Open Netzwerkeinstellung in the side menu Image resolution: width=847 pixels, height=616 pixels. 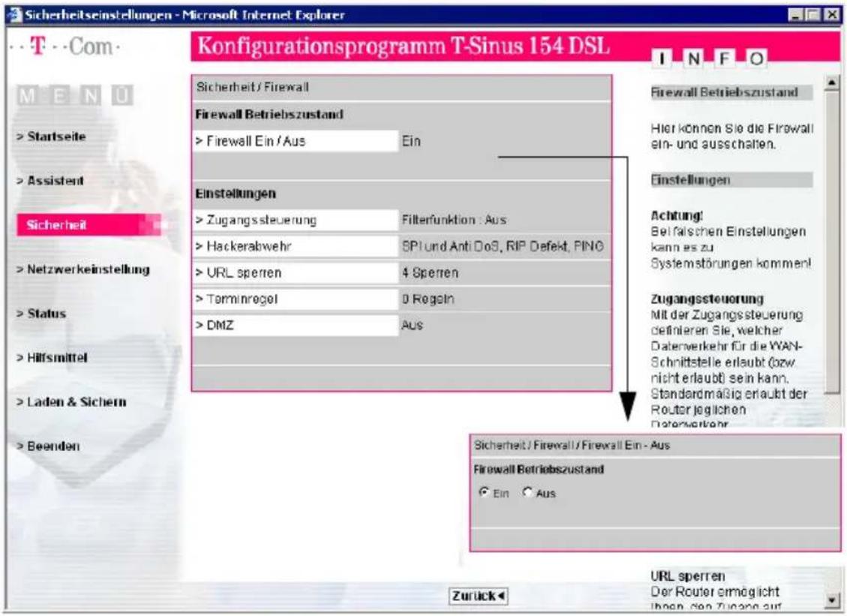[83, 269]
